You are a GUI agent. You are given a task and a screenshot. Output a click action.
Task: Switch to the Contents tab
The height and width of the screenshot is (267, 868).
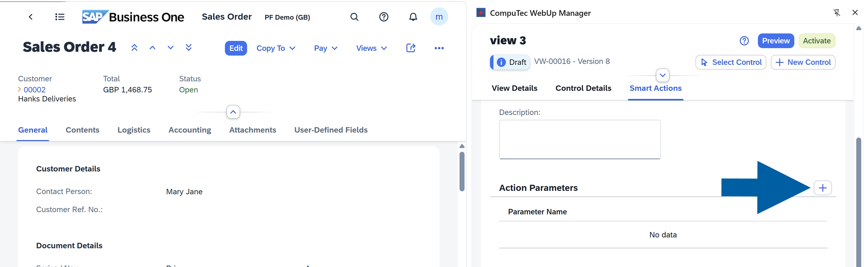pos(83,130)
